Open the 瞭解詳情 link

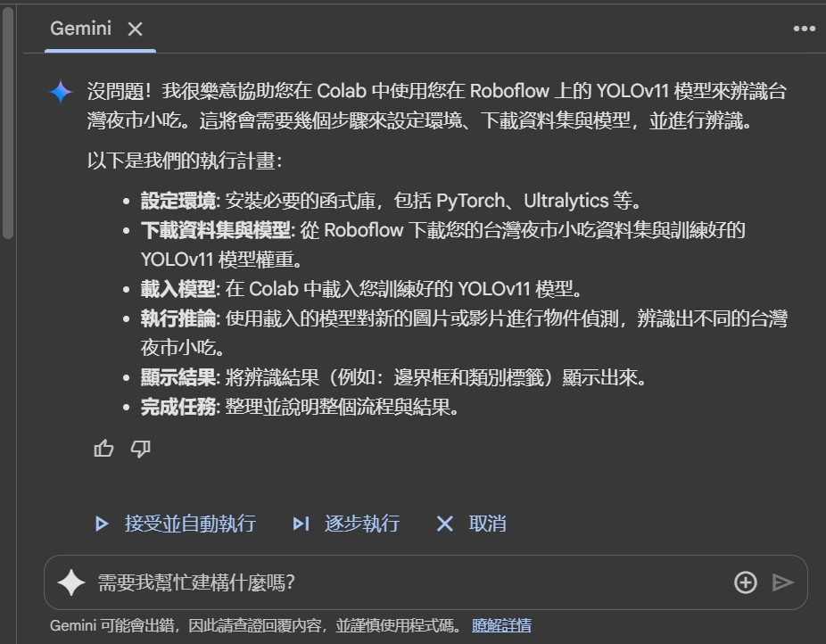(501, 625)
